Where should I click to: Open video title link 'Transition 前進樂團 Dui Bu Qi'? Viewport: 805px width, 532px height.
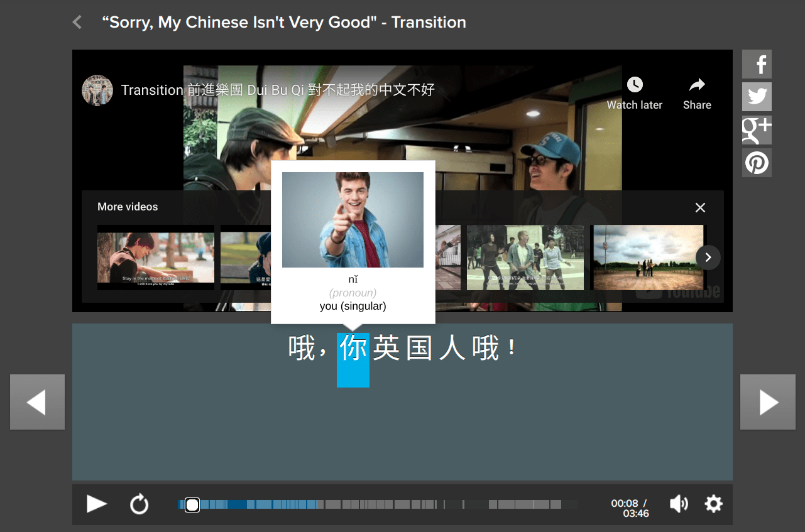(278, 90)
